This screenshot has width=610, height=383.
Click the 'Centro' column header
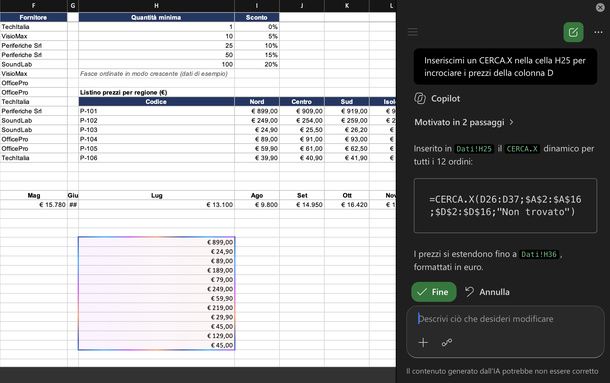[x=302, y=102]
